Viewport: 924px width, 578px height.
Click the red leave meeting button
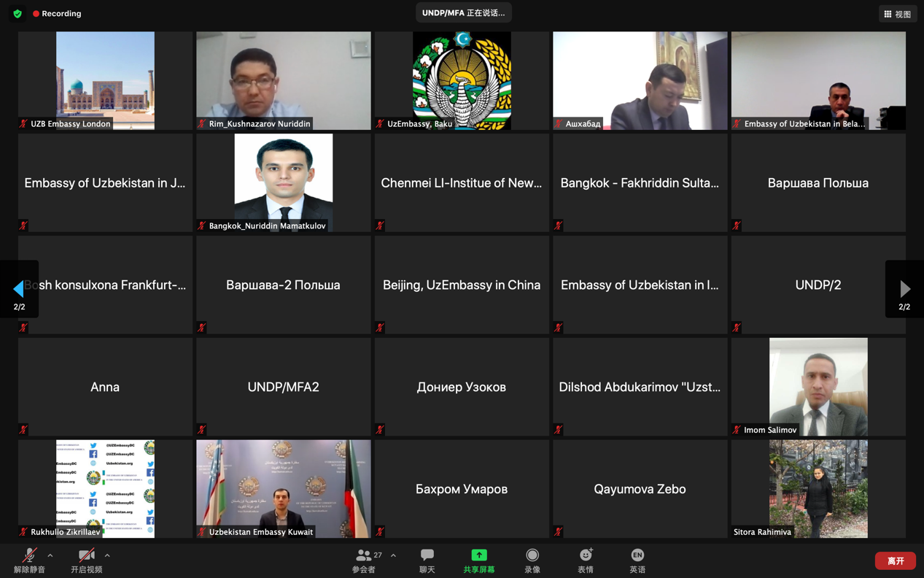(x=896, y=560)
